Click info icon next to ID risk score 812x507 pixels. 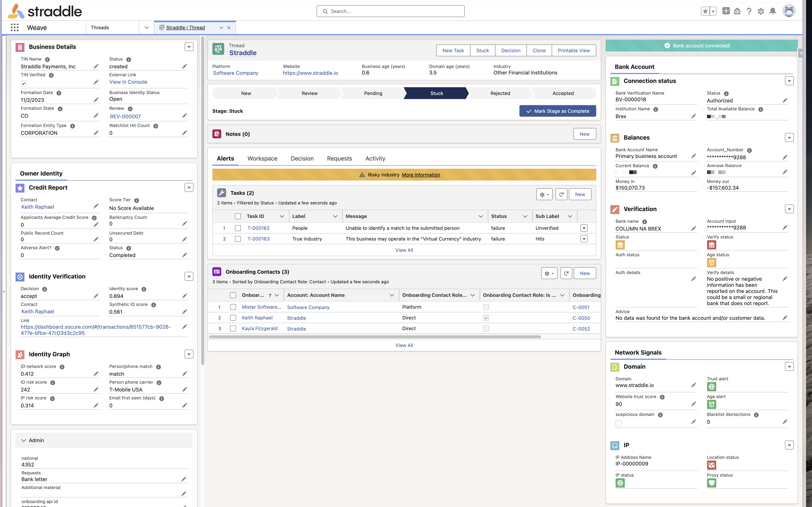click(53, 383)
